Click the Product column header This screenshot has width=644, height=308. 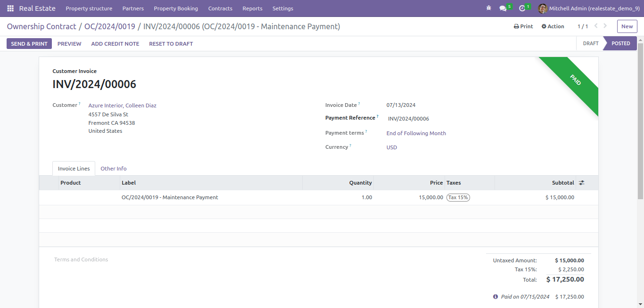90,183
